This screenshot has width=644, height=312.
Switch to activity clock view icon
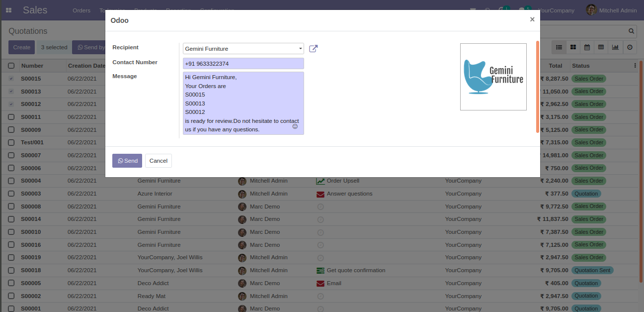pos(630,47)
